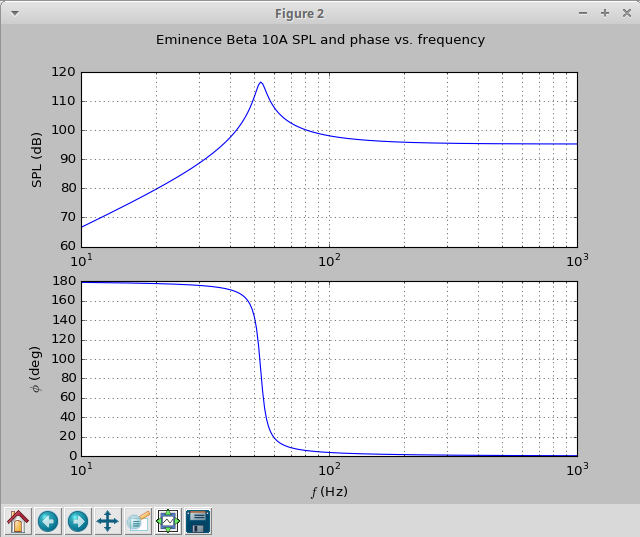Click the 'SPL (dB)' y-axis label
The height and width of the screenshot is (537, 640).
[37, 160]
